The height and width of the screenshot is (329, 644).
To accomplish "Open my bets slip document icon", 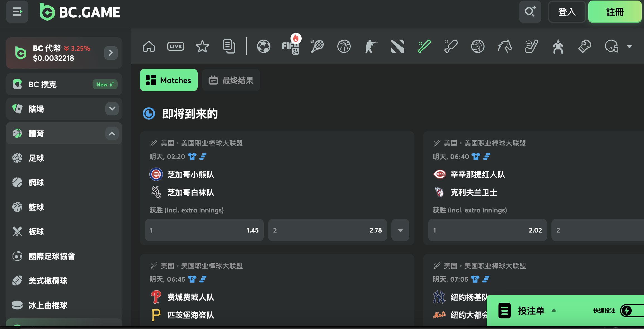I will click(x=229, y=46).
